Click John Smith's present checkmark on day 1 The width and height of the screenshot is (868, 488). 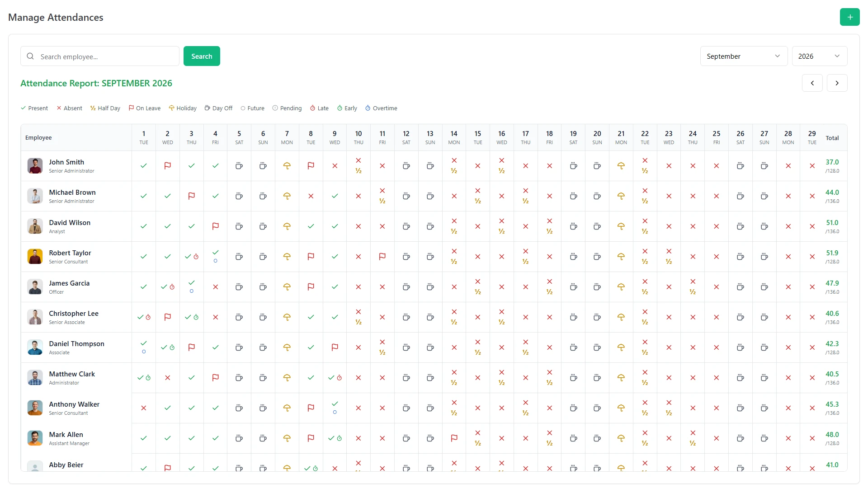click(144, 166)
